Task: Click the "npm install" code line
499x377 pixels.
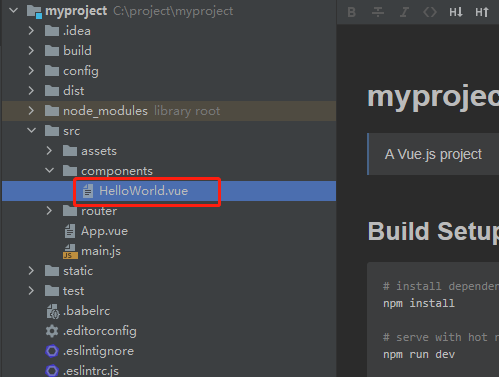Action: click(419, 303)
